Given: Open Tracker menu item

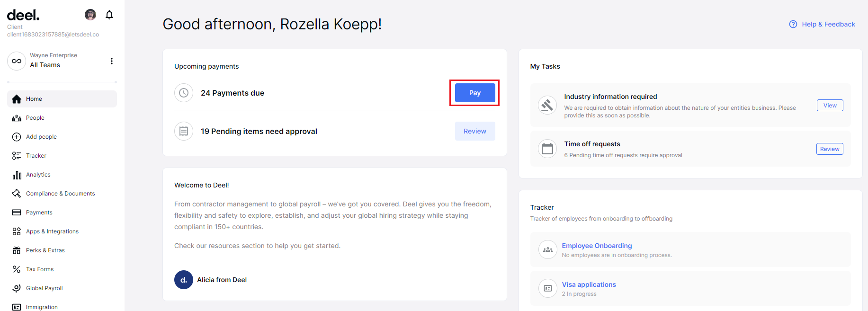Looking at the screenshot, I should [62, 156].
